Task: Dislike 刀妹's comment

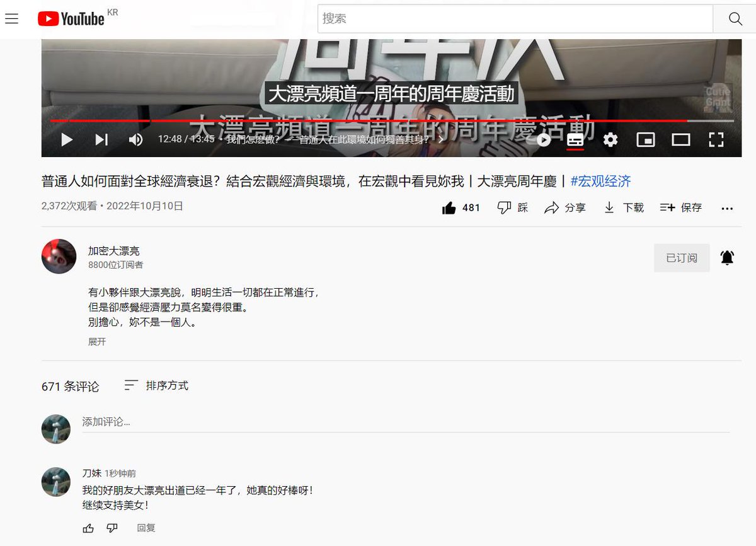Action: coord(112,528)
